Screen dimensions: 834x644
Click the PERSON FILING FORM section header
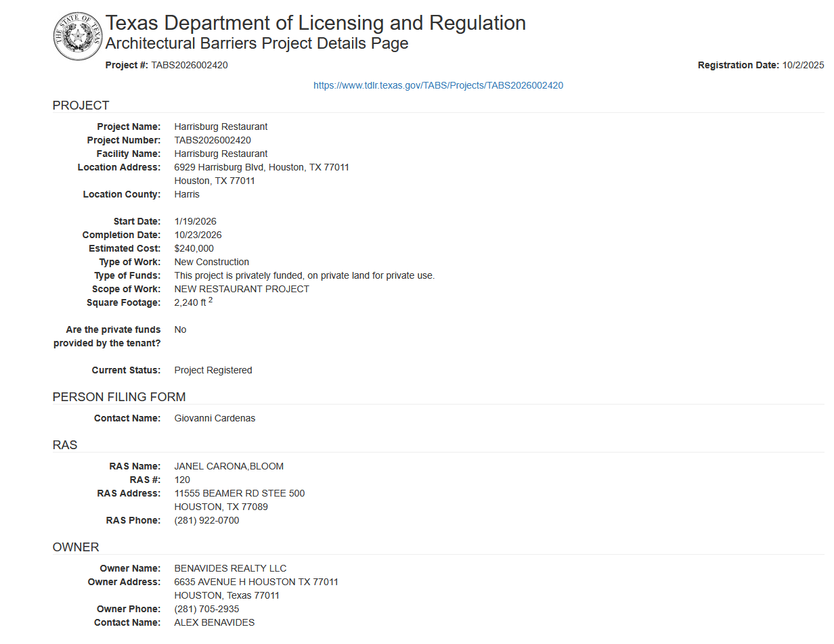(119, 397)
